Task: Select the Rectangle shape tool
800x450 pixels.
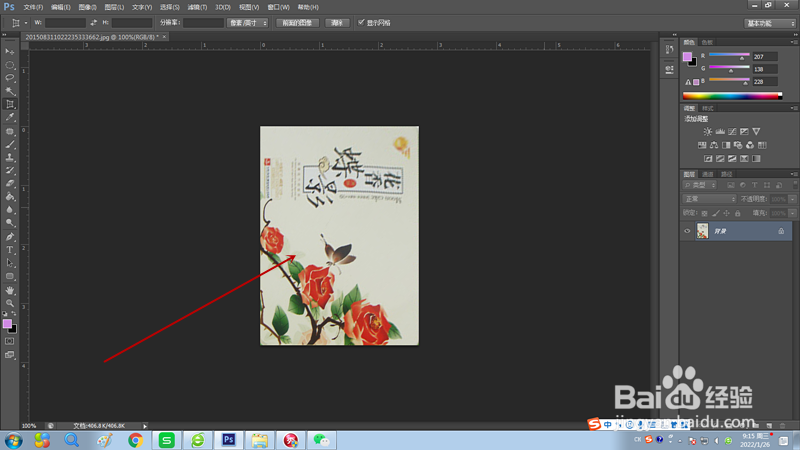Action: click(x=10, y=277)
